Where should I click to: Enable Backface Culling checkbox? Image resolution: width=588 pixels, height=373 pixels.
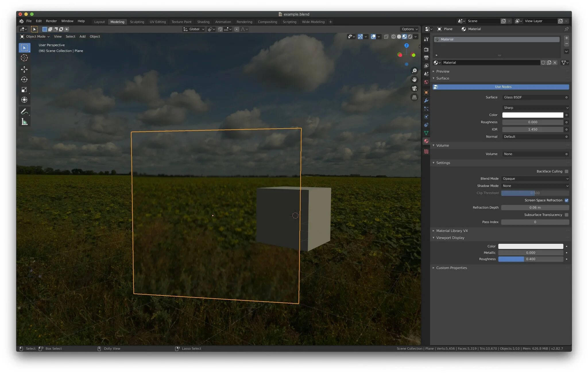[x=566, y=171]
